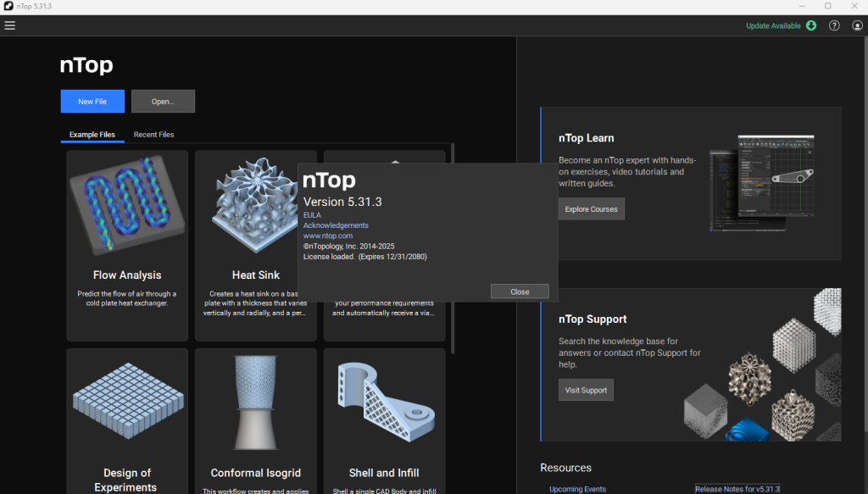The width and height of the screenshot is (868, 494).
Task: Select the Design of Experiments example
Action: tap(127, 407)
